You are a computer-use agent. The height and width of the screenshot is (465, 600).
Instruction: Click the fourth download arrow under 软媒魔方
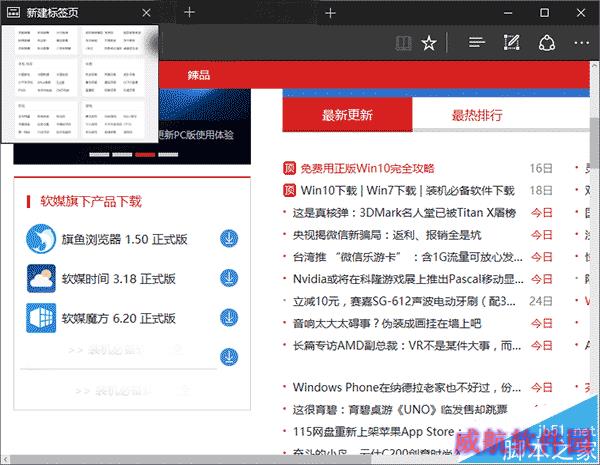pyautogui.click(x=229, y=357)
